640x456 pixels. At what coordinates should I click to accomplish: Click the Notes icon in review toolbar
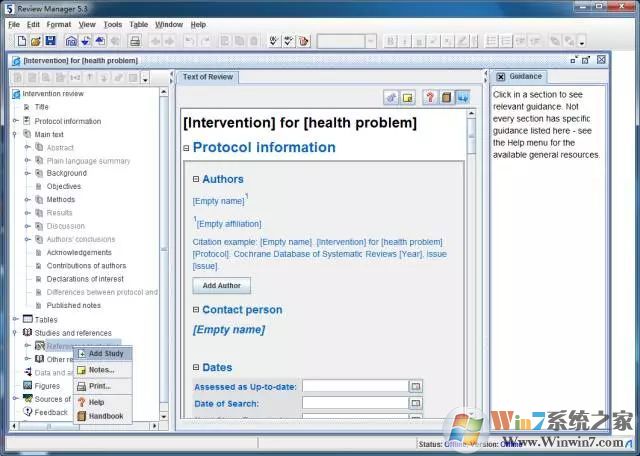click(408, 97)
